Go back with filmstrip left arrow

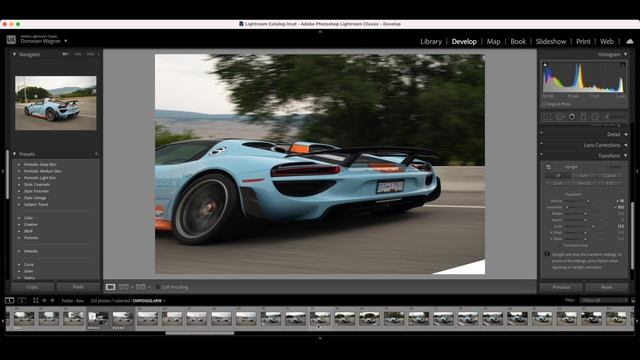pyautogui.click(x=44, y=300)
